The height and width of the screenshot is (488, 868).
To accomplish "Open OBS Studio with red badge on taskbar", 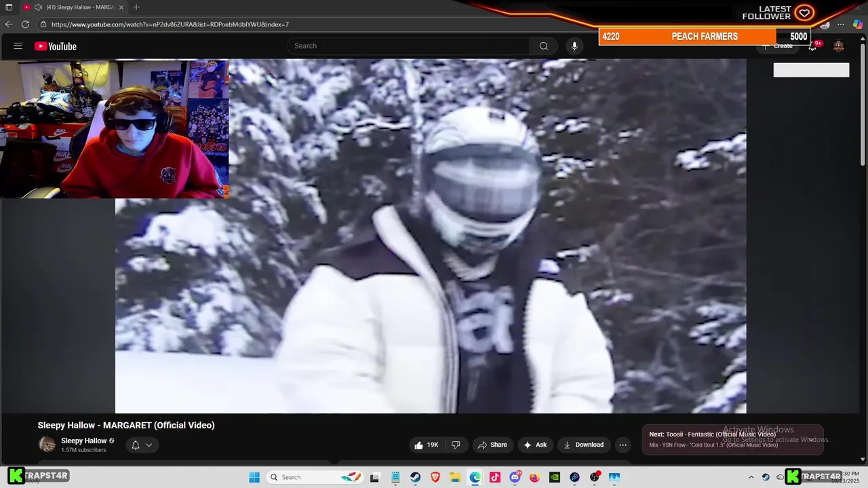I will 595,477.
